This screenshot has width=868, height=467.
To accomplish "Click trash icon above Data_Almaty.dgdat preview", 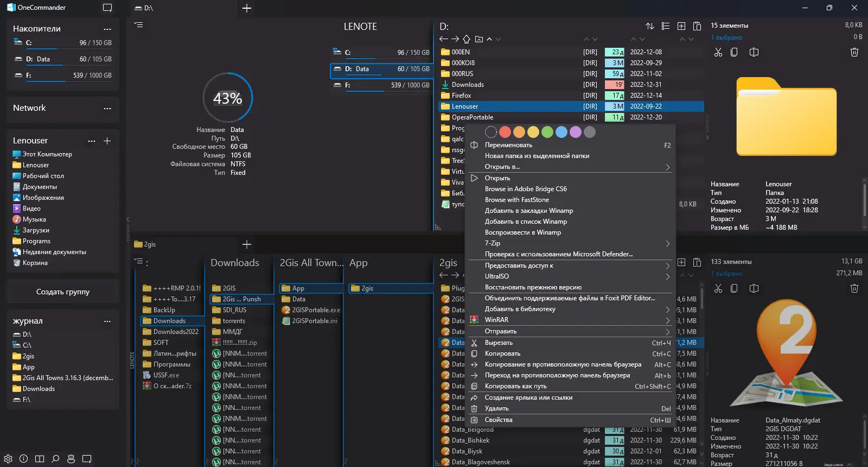I will click(854, 288).
